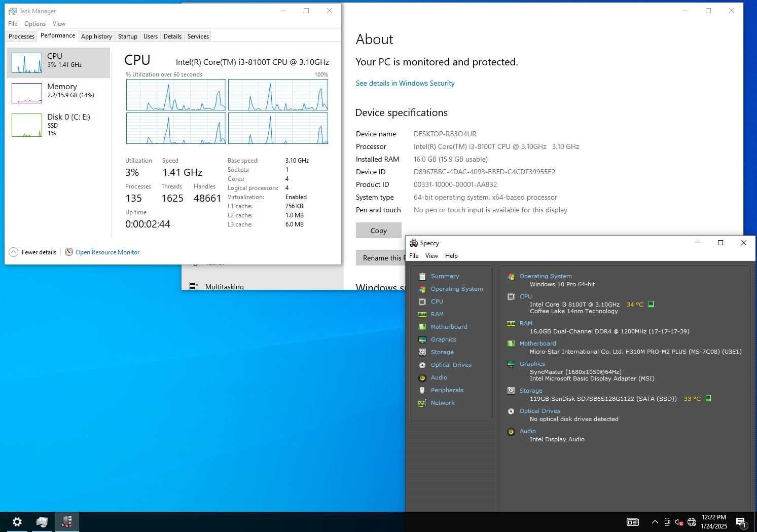Click the Rename this PC button
Screen dimensions: 757x532
coord(381,258)
